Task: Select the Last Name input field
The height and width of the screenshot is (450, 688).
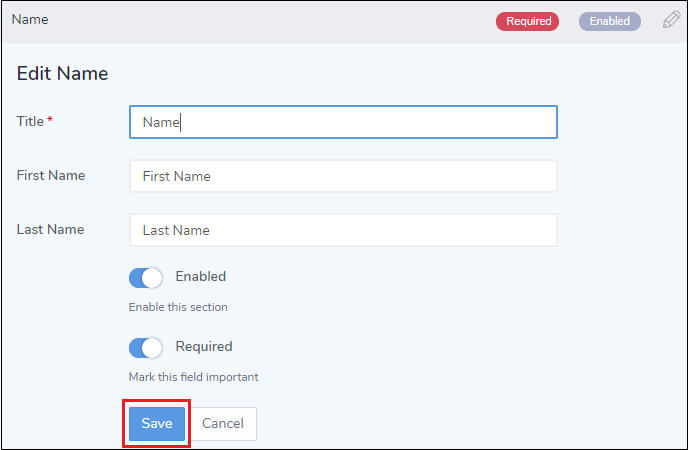Action: coord(343,230)
